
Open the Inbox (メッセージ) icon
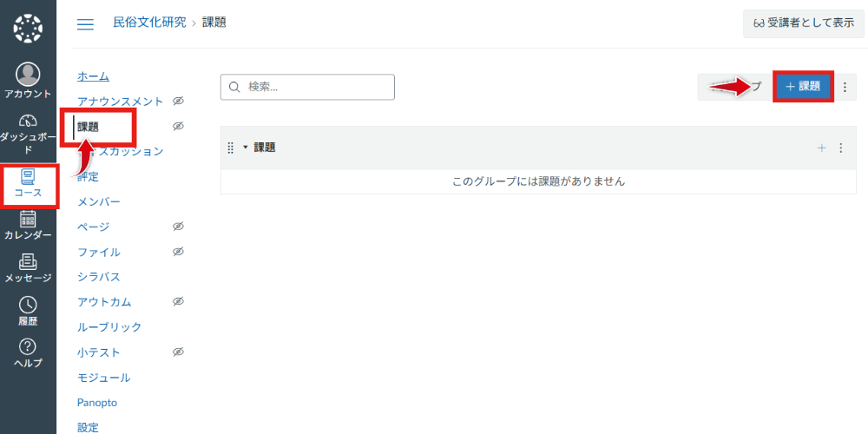tap(28, 262)
